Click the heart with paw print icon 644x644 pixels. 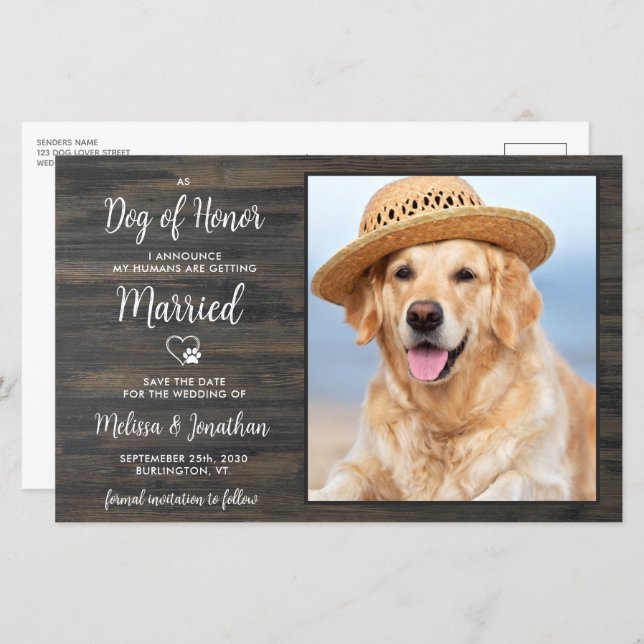(x=184, y=350)
